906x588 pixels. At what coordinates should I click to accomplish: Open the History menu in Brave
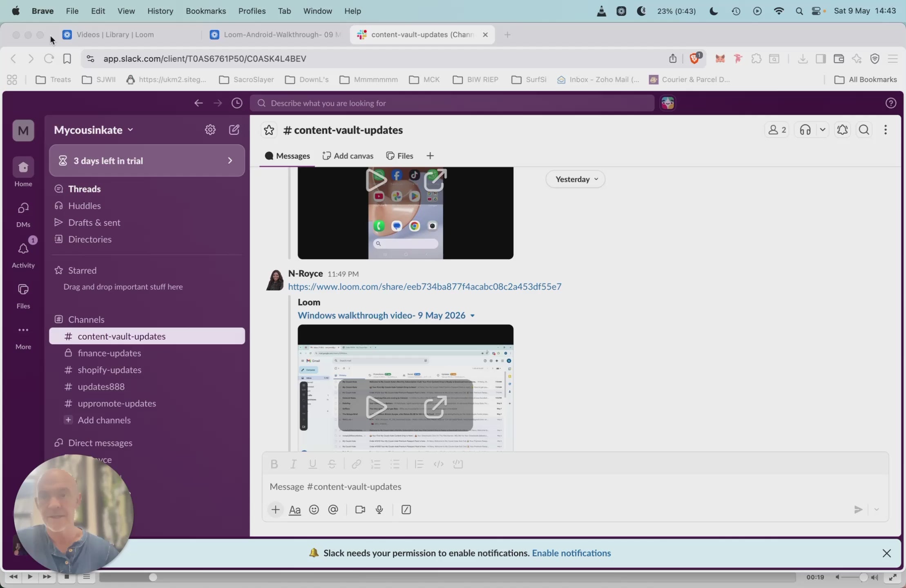point(160,11)
